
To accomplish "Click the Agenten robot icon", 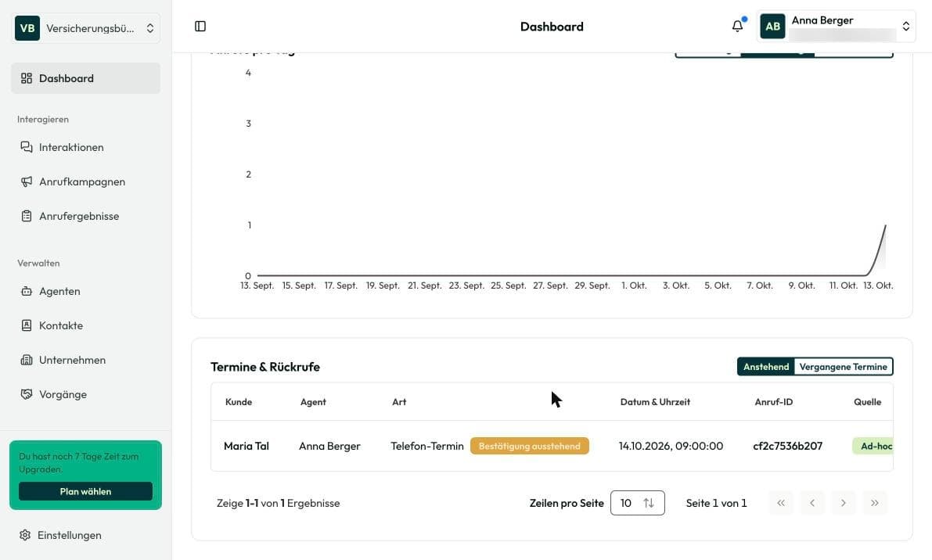I will pyautogui.click(x=26, y=291).
